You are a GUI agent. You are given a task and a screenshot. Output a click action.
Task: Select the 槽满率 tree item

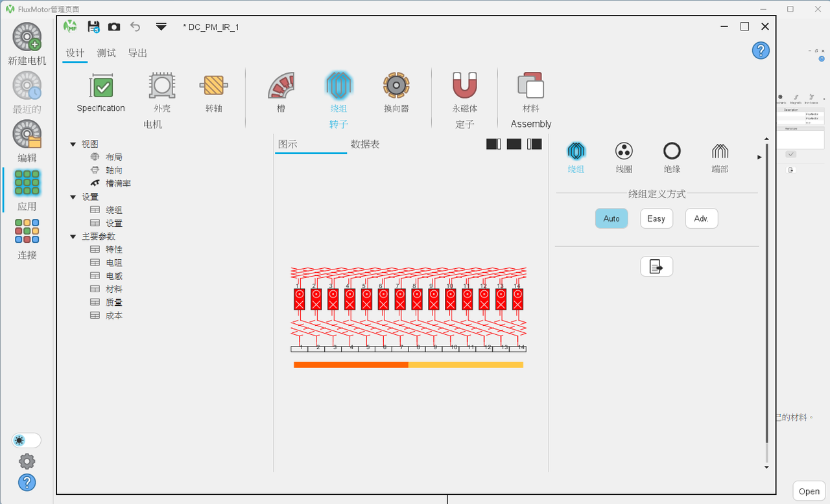point(118,183)
